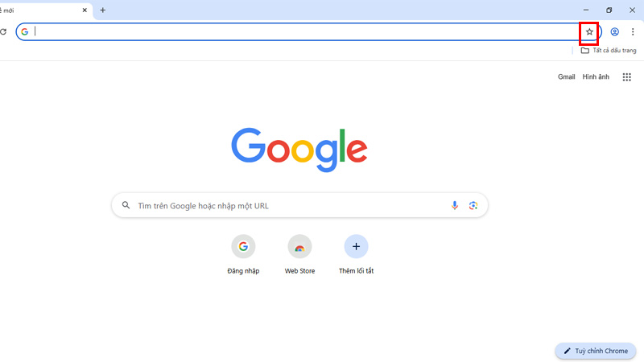
Task: Open the Chrome profile avatar icon
Action: pos(614,32)
